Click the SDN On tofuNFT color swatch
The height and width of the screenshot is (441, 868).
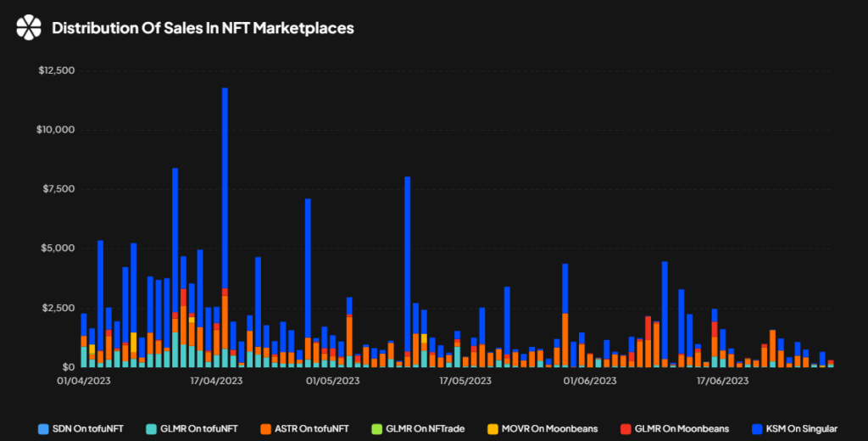(x=43, y=429)
